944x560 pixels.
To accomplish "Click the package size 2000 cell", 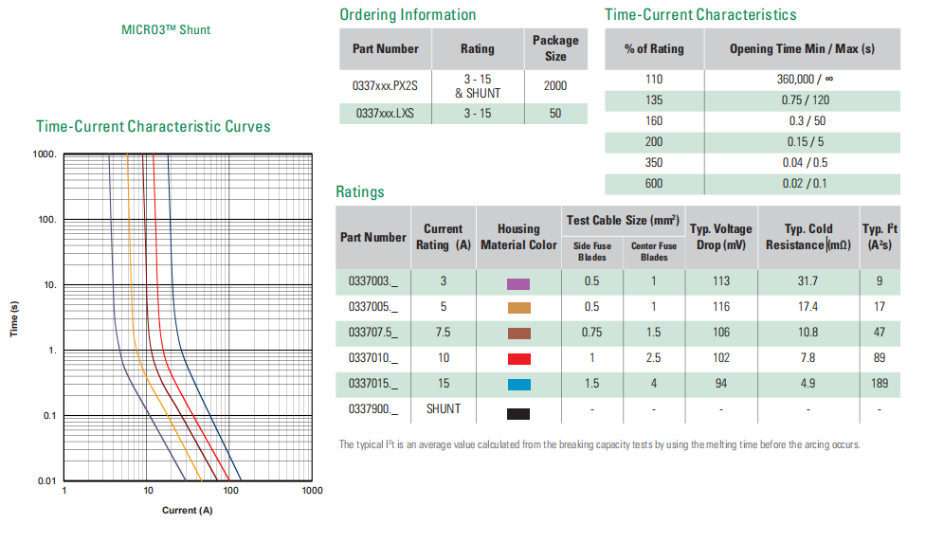I will [x=554, y=85].
